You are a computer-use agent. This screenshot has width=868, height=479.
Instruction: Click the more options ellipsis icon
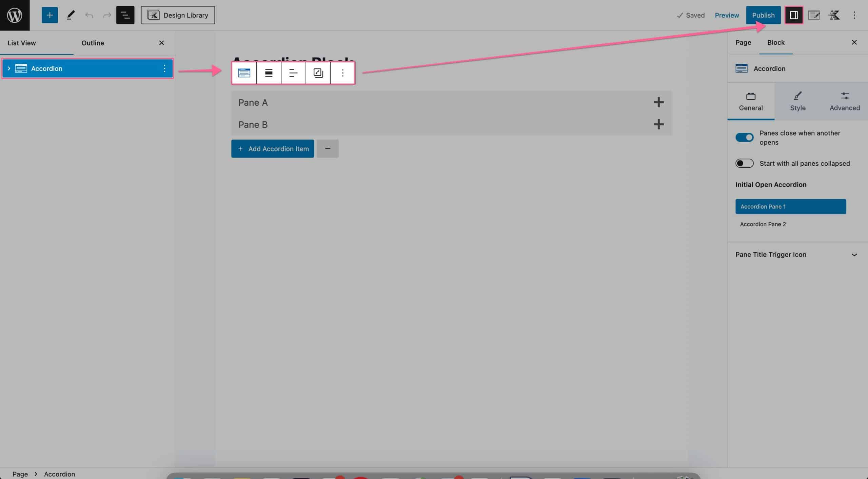pos(342,72)
